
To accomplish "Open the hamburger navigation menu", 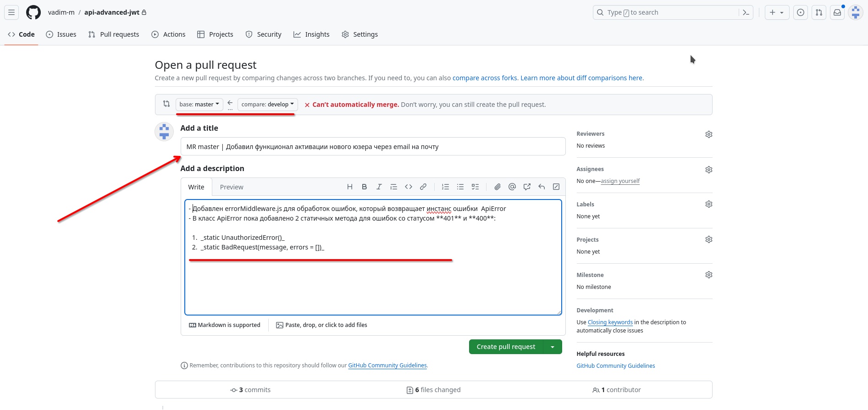I will 11,12.
